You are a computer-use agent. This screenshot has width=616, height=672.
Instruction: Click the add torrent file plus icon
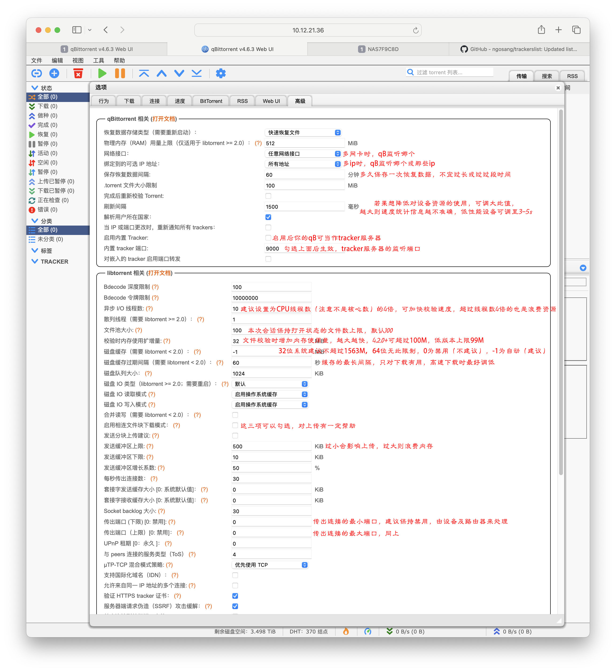pos(54,73)
